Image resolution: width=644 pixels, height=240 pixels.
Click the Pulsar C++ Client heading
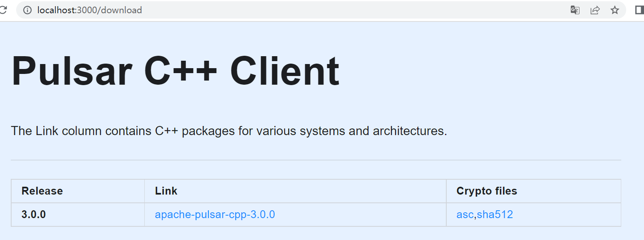pyautogui.click(x=175, y=71)
